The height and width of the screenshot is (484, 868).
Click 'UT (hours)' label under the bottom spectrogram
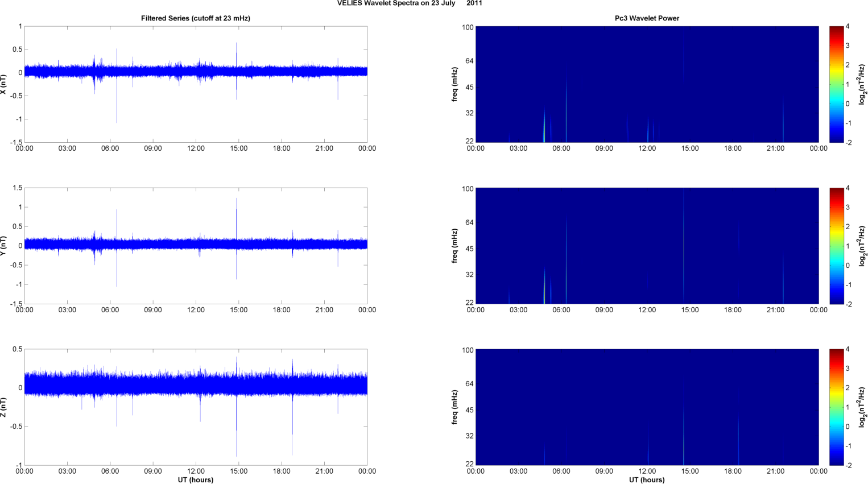[647, 480]
